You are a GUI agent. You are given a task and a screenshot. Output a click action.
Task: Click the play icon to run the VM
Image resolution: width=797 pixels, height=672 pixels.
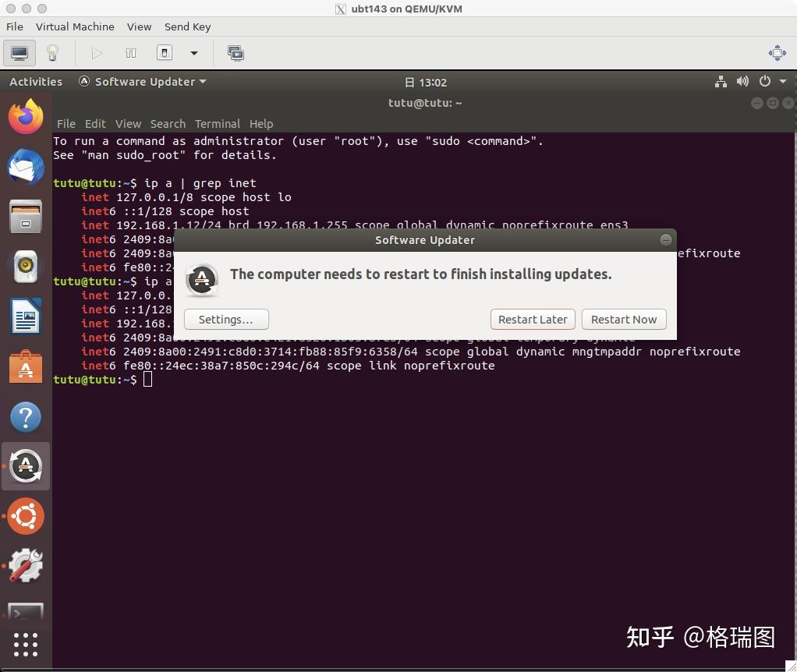pos(97,53)
